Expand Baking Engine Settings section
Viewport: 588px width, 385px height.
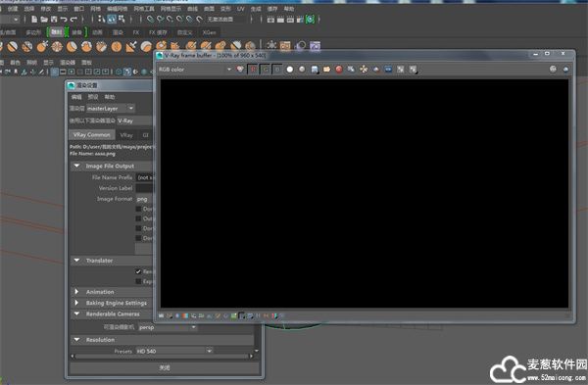pyautogui.click(x=76, y=303)
